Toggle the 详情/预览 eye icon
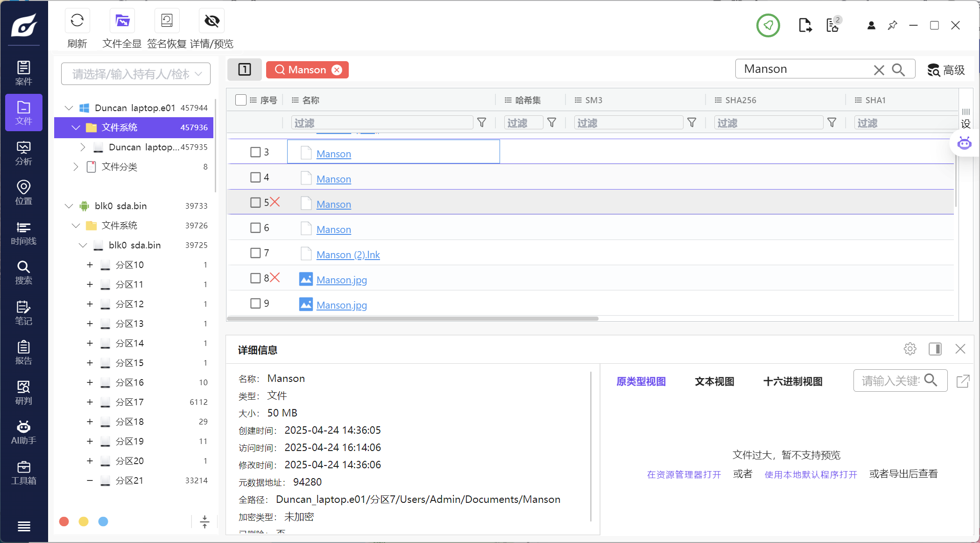This screenshot has height=543, width=980. (x=212, y=21)
